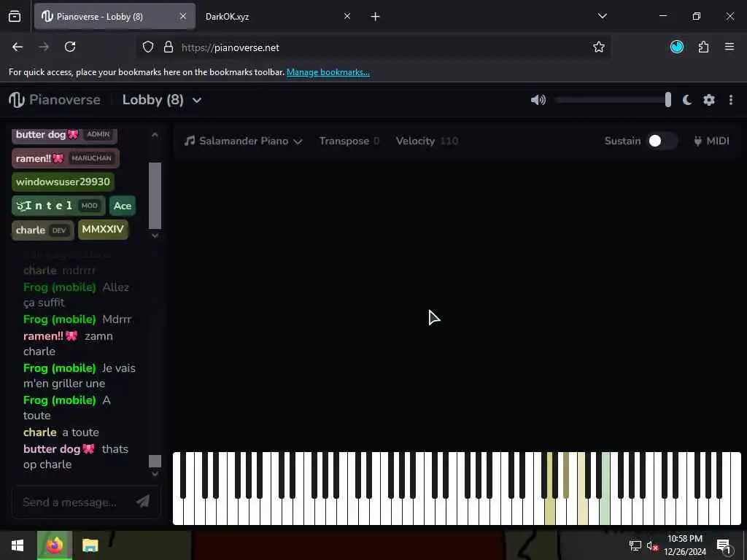Open the Firefox View icon in the tab bar
Image resolution: width=747 pixels, height=560 pixels.
[15, 17]
